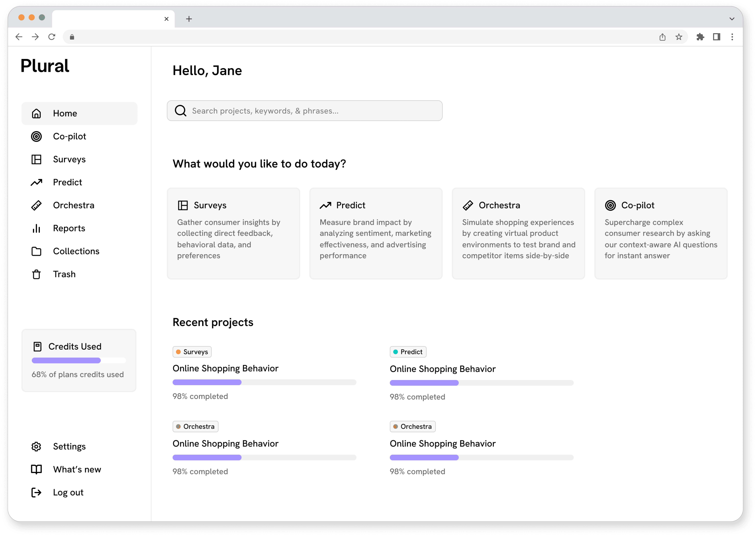Viewport: 756px width, 536px height.
Task: Navigate to Orchestra in the sidebar
Action: [x=79, y=205]
